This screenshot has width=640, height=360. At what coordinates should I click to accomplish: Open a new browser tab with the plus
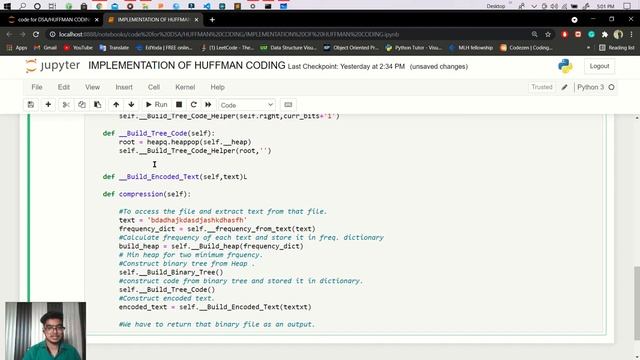point(212,20)
